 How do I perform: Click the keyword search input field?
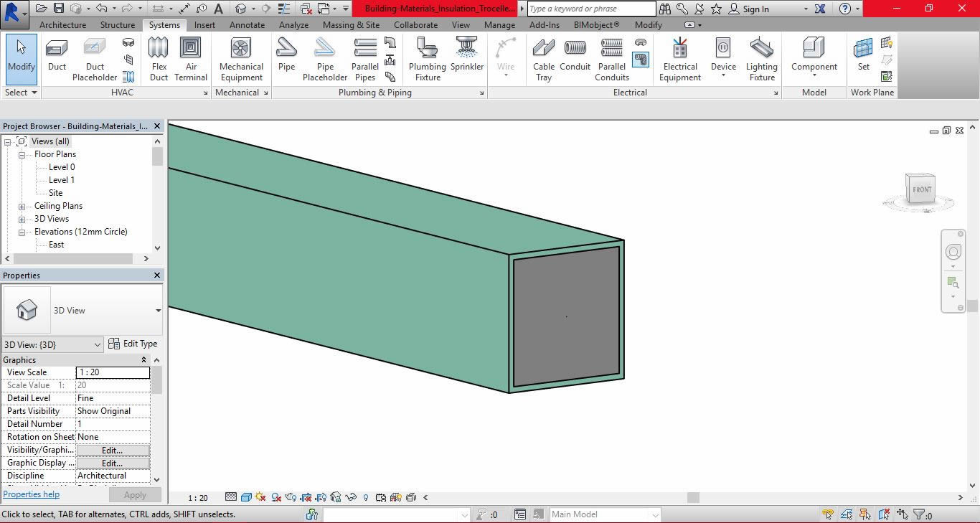(591, 9)
